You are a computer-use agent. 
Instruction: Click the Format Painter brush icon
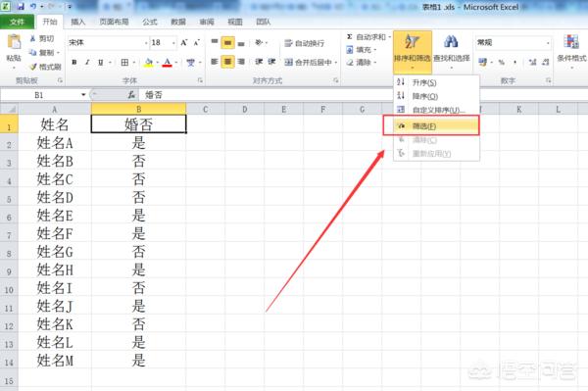33,67
